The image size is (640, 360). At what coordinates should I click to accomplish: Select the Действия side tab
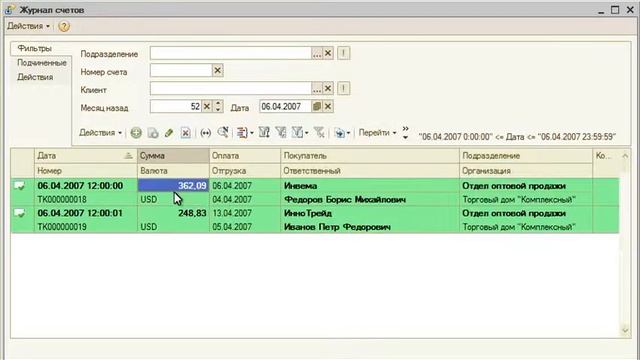tap(35, 77)
